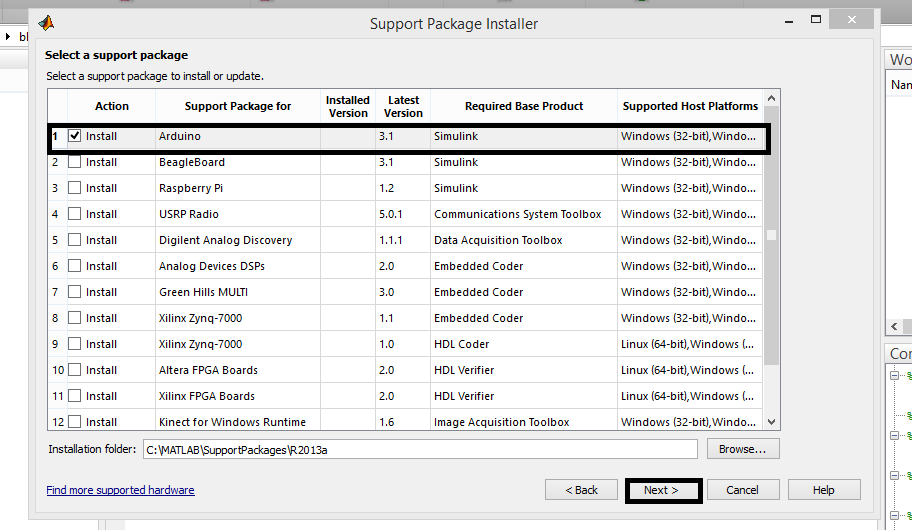Check Xilinx Zynq-7000 Embedded Coder checkbox
The width and height of the screenshot is (912, 530).
click(74, 318)
